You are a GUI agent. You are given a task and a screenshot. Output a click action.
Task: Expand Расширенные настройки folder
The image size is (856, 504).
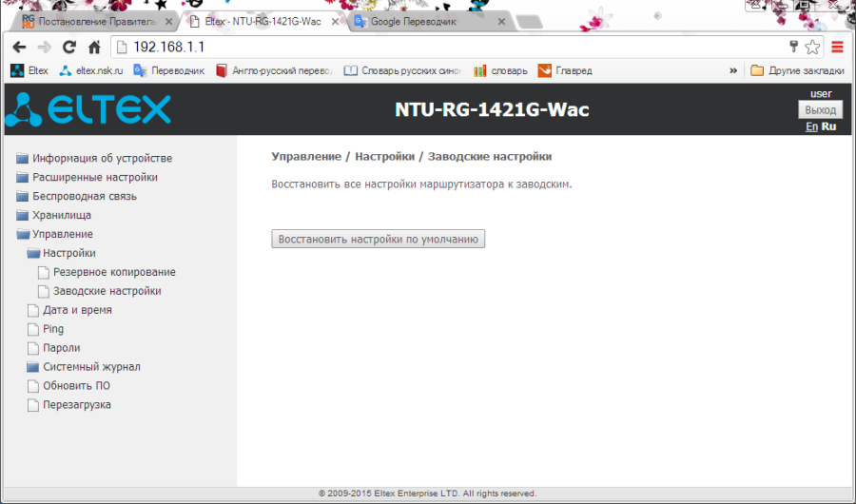pos(87,178)
